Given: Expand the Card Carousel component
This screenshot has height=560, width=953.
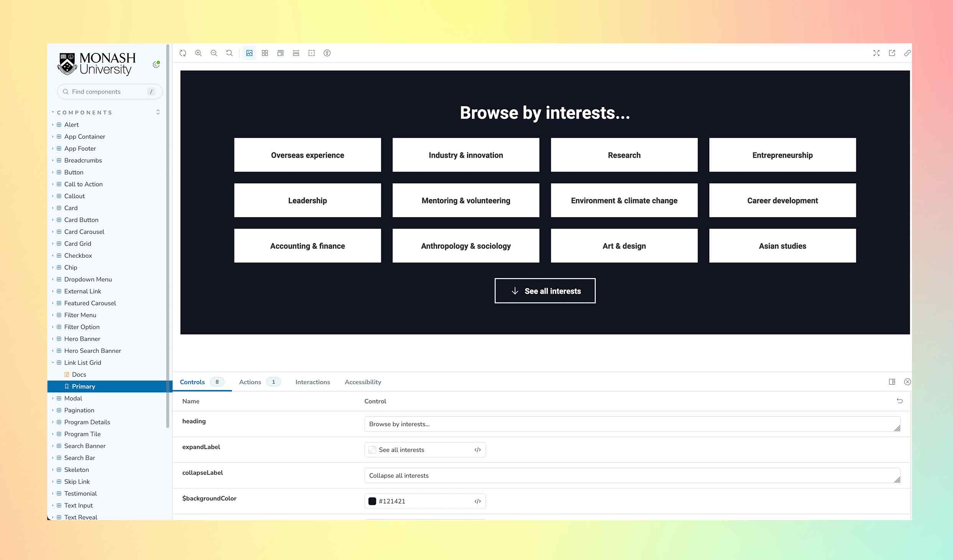Looking at the screenshot, I should [84, 232].
